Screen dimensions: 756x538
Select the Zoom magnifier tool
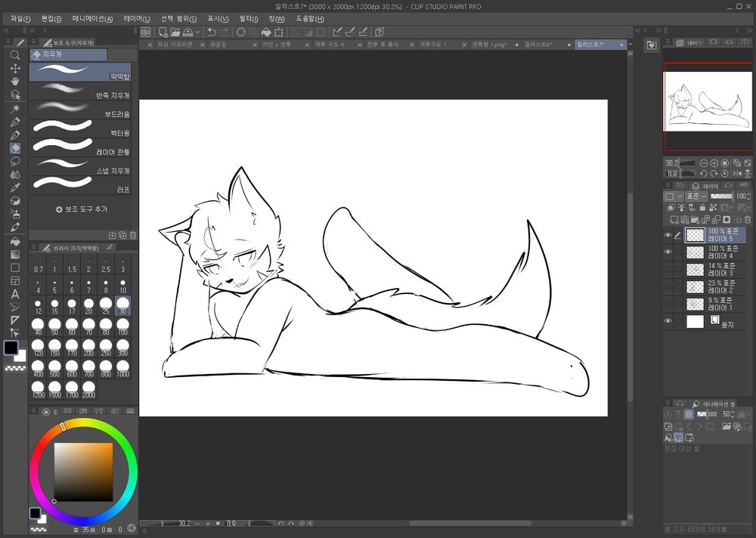(15, 55)
